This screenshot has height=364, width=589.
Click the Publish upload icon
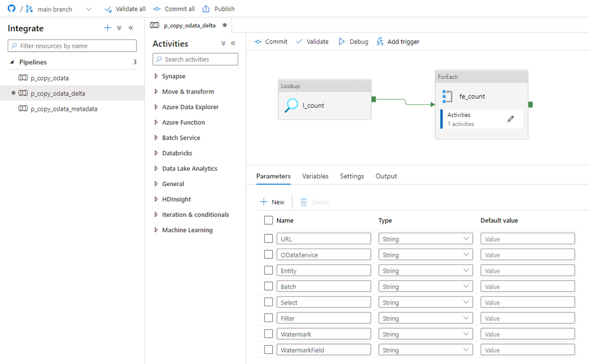206,9
